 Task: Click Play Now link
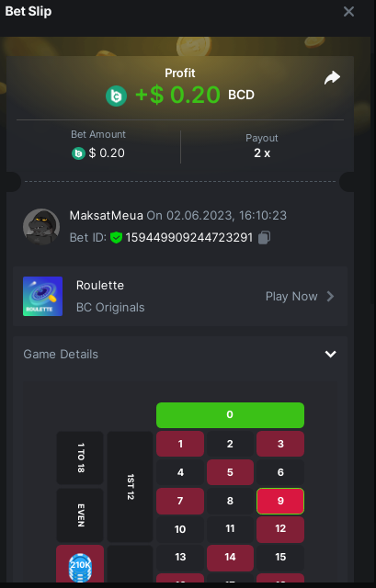[291, 297]
